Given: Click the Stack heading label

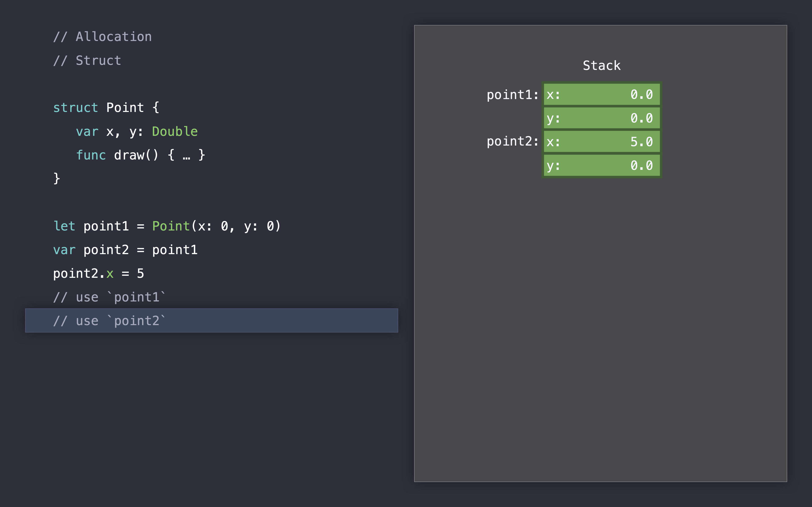Looking at the screenshot, I should coord(602,65).
